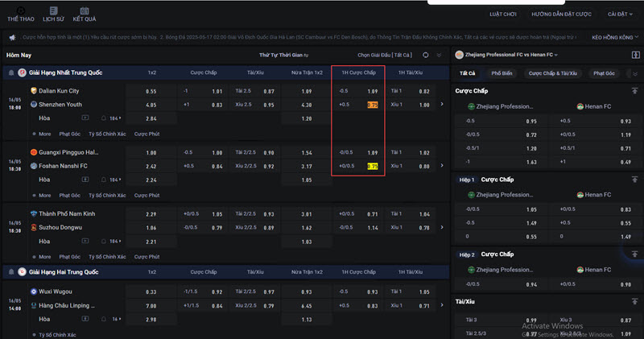The width and height of the screenshot is (644, 339).
Task: Select the Phạt Góc tab in bet panel
Action: point(604,73)
